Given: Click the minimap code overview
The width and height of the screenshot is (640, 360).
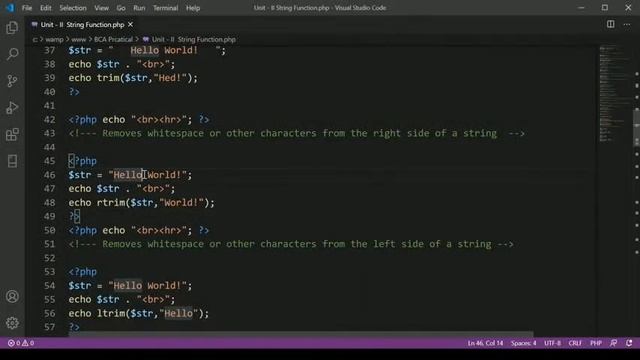Looking at the screenshot, I should click(x=614, y=94).
